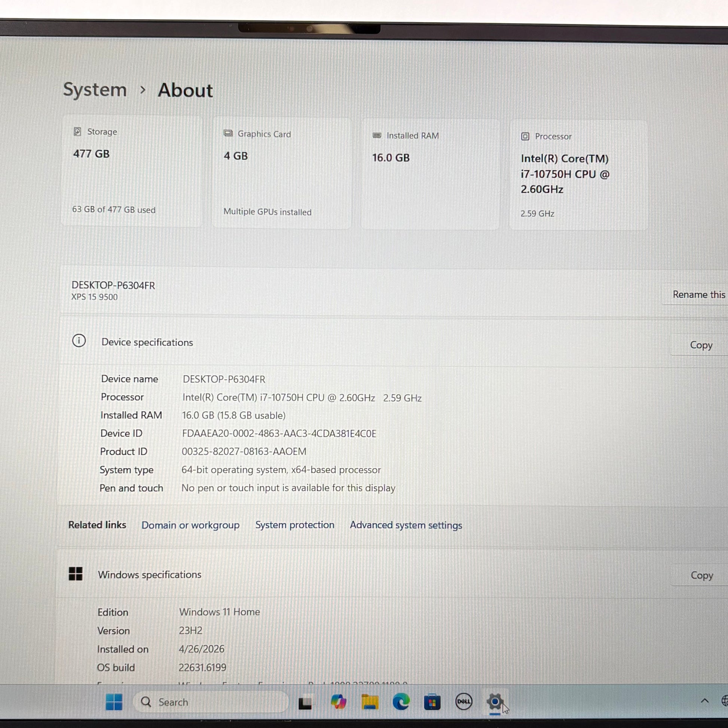The width and height of the screenshot is (728, 728).
Task: Open Microsoft Edge browser
Action: click(x=401, y=702)
